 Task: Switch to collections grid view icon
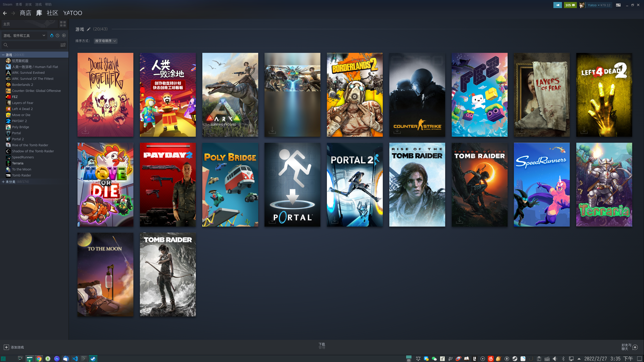[63, 24]
